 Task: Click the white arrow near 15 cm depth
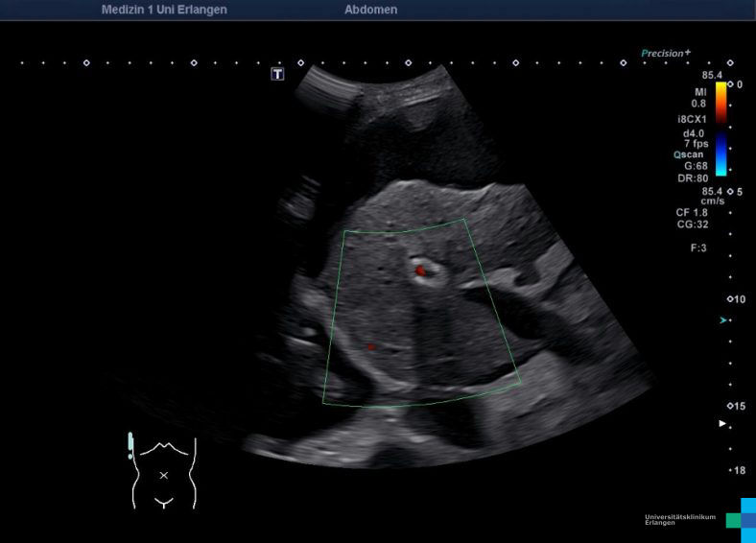(723, 422)
